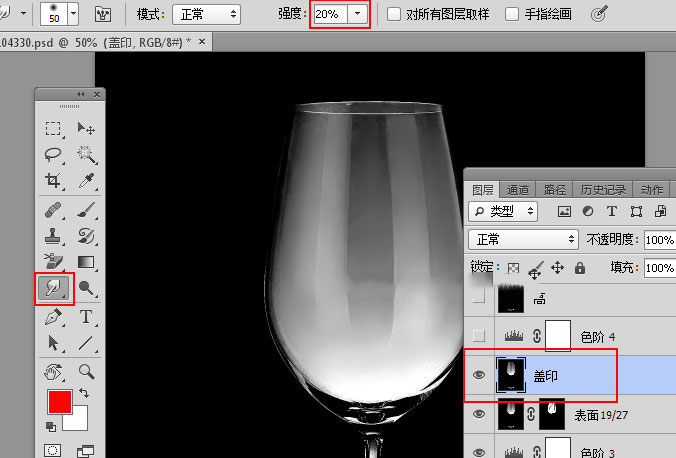Open the 模式 dropdown showing 正常
Viewport: 676px width, 458px height.
[x=206, y=14]
